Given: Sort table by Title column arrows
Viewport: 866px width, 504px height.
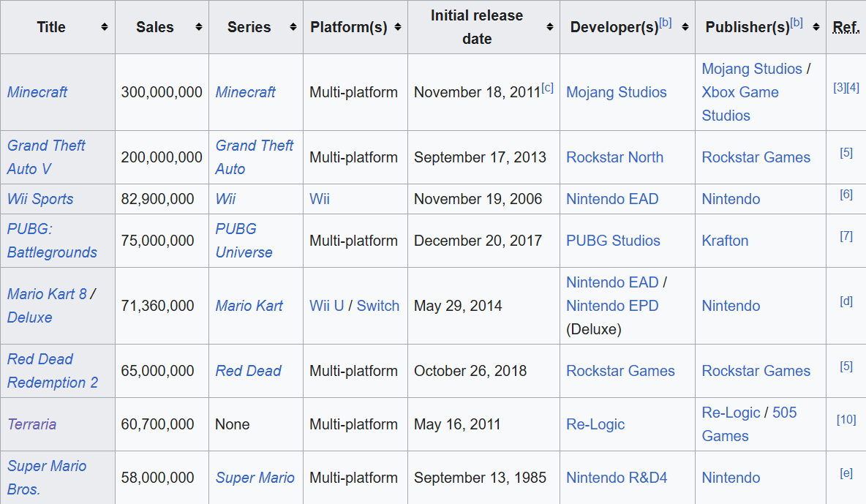Looking at the screenshot, I should [x=105, y=27].
